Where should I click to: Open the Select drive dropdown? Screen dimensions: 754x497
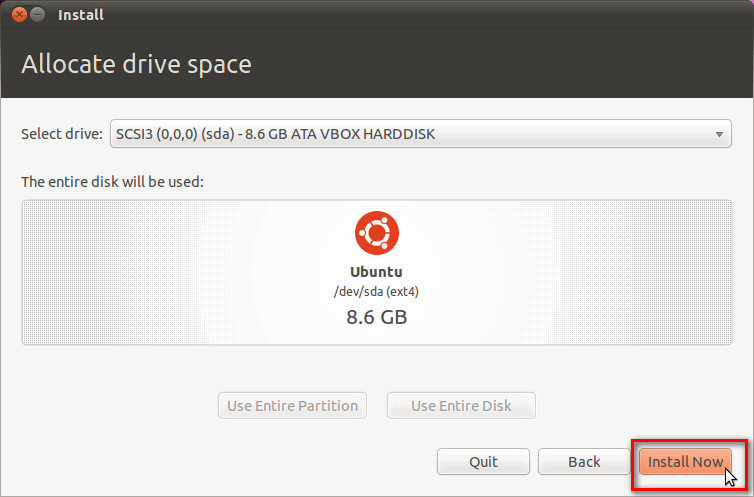pos(421,134)
